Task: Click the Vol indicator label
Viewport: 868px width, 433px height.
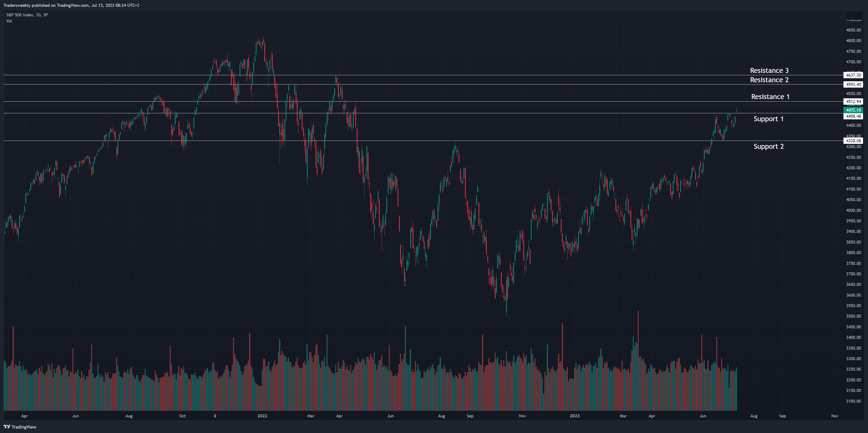Action: pyautogui.click(x=9, y=21)
